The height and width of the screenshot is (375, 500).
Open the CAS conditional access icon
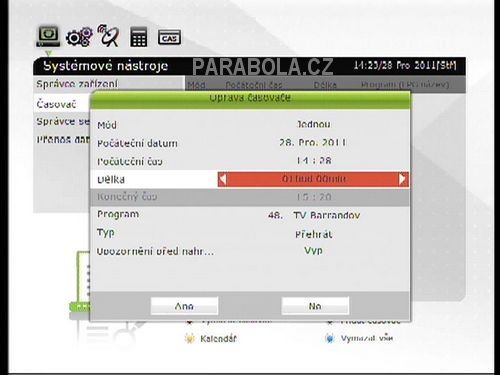tap(169, 37)
